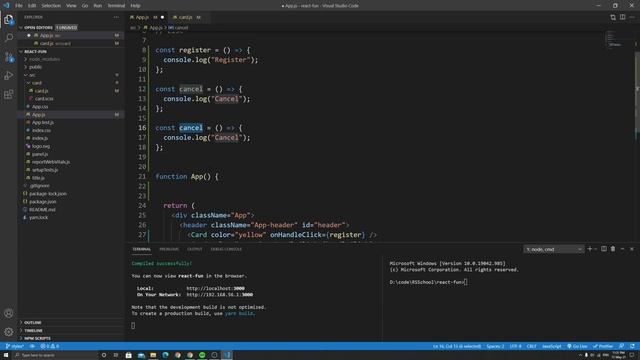
Task: Click the JavaScript language mode indicator
Action: click(551, 346)
